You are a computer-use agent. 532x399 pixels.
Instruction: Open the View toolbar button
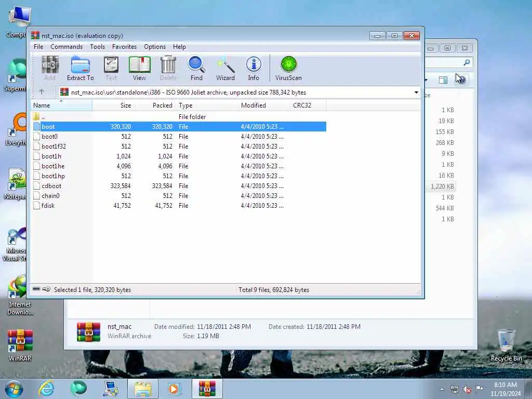pos(139,68)
